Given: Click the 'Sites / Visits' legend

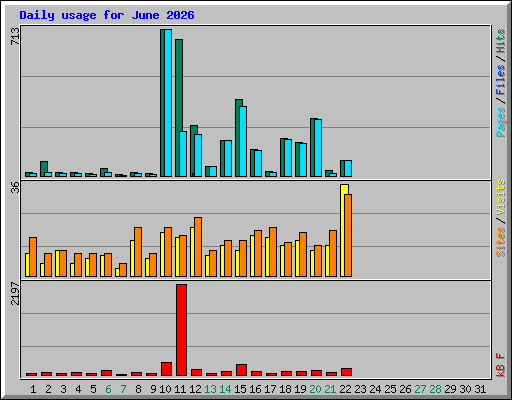Looking at the screenshot, I should point(500,218).
